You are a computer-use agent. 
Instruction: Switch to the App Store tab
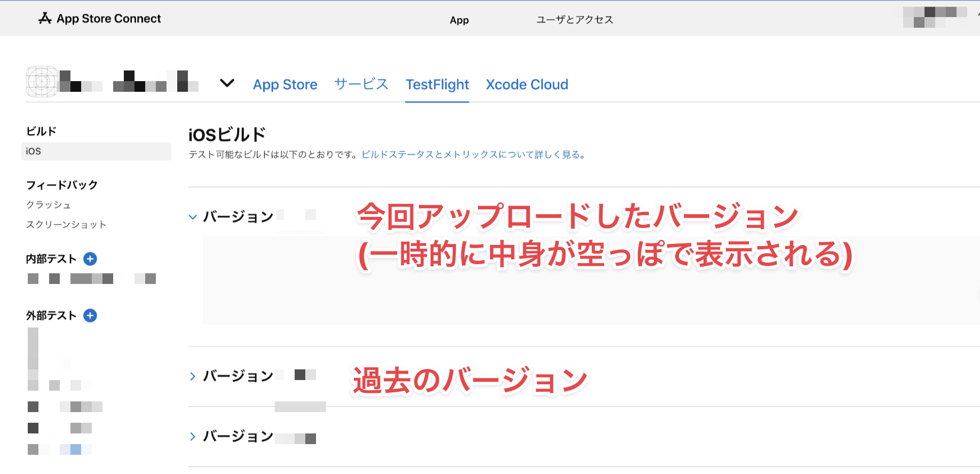tap(285, 84)
